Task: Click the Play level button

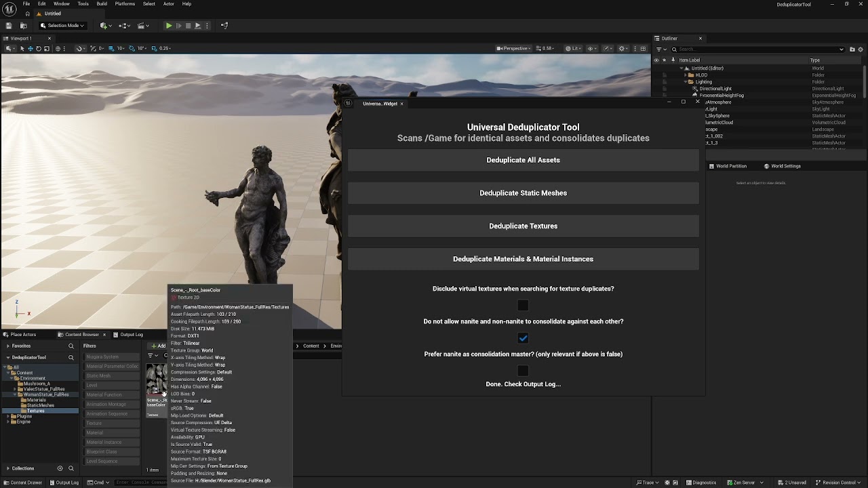Action: click(169, 26)
